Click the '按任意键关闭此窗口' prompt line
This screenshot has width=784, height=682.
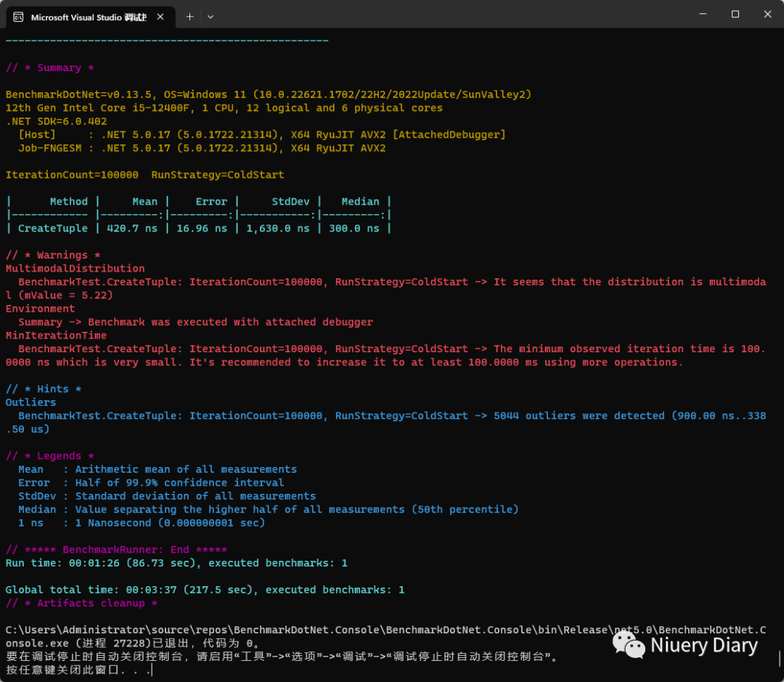78,670
